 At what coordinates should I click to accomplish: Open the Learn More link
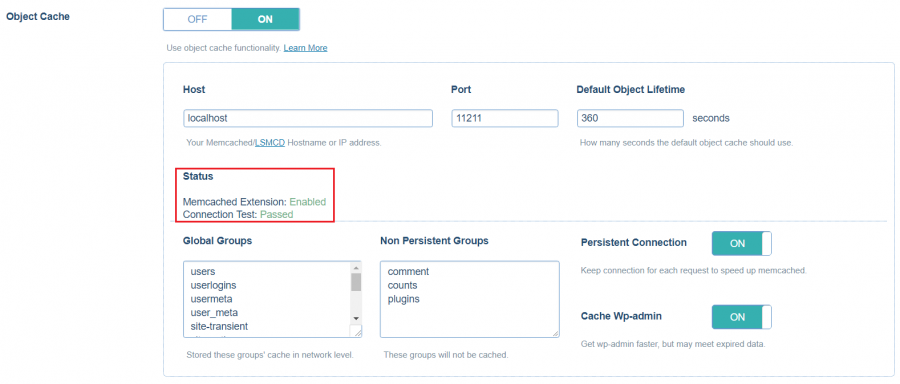[x=305, y=48]
